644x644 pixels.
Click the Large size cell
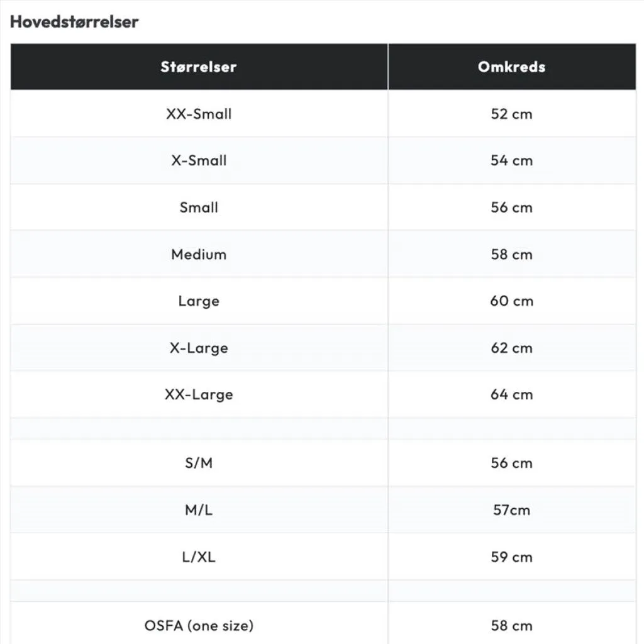[x=199, y=301]
